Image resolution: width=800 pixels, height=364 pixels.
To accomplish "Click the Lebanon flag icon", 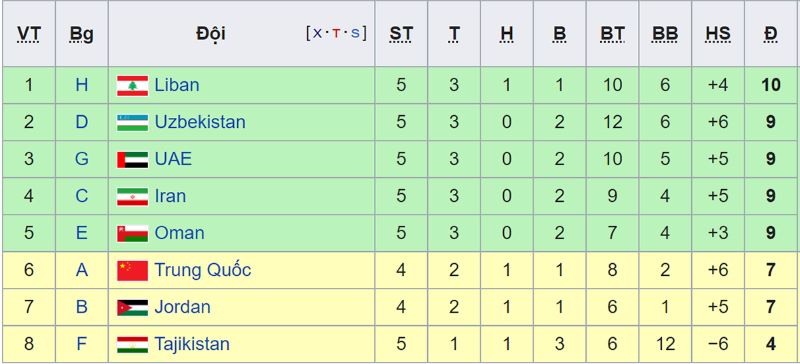I will click(x=132, y=86).
